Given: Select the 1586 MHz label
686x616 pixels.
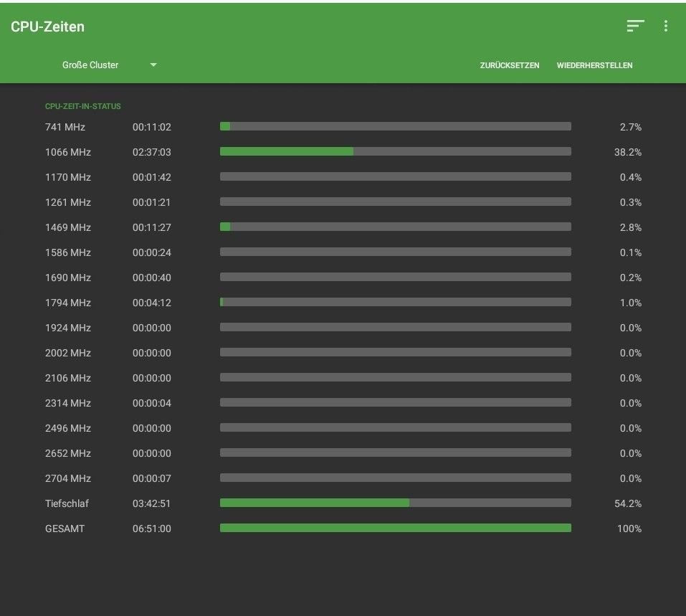Looking at the screenshot, I should [68, 252].
